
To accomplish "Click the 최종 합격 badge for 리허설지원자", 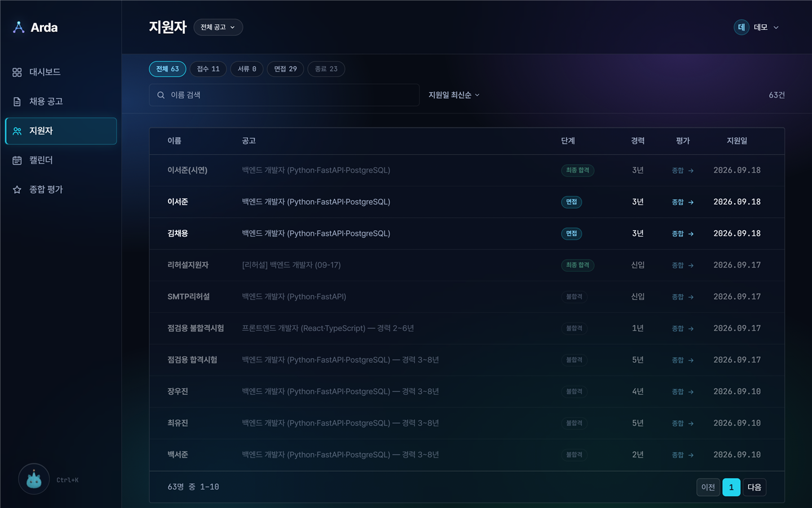I will tap(577, 265).
